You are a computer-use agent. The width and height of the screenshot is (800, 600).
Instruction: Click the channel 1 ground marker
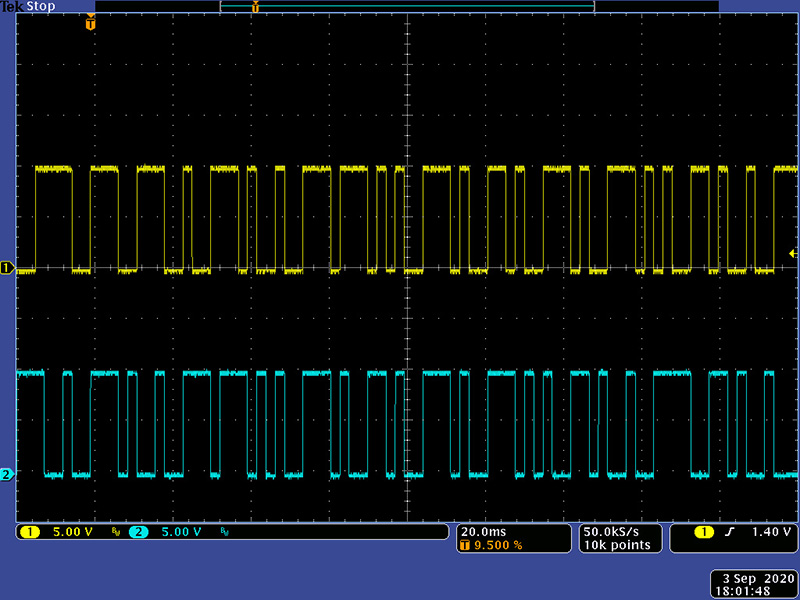7,268
